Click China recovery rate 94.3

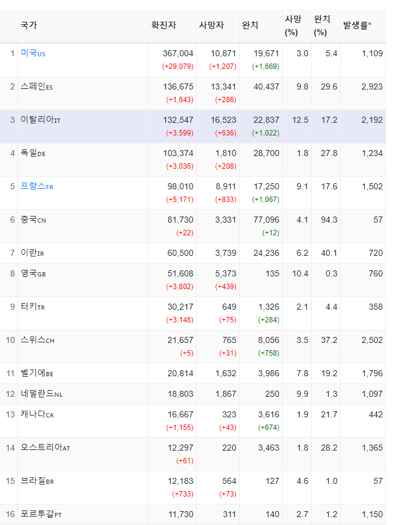(329, 220)
